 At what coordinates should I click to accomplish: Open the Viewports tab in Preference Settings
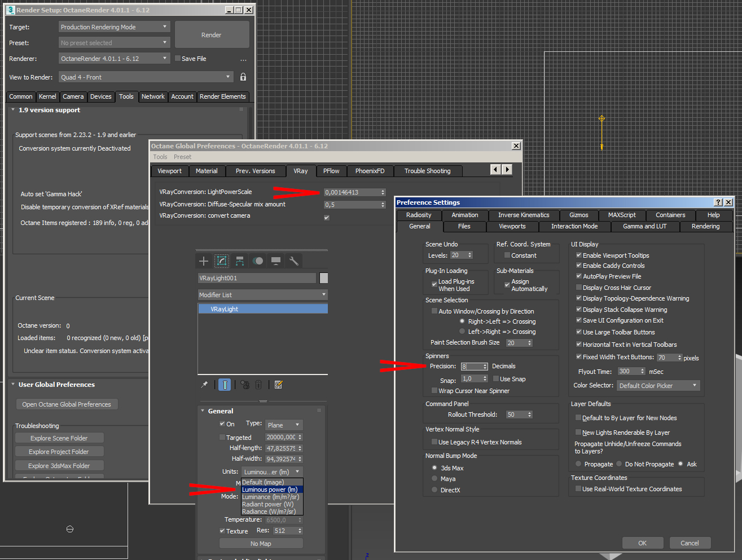[512, 226]
